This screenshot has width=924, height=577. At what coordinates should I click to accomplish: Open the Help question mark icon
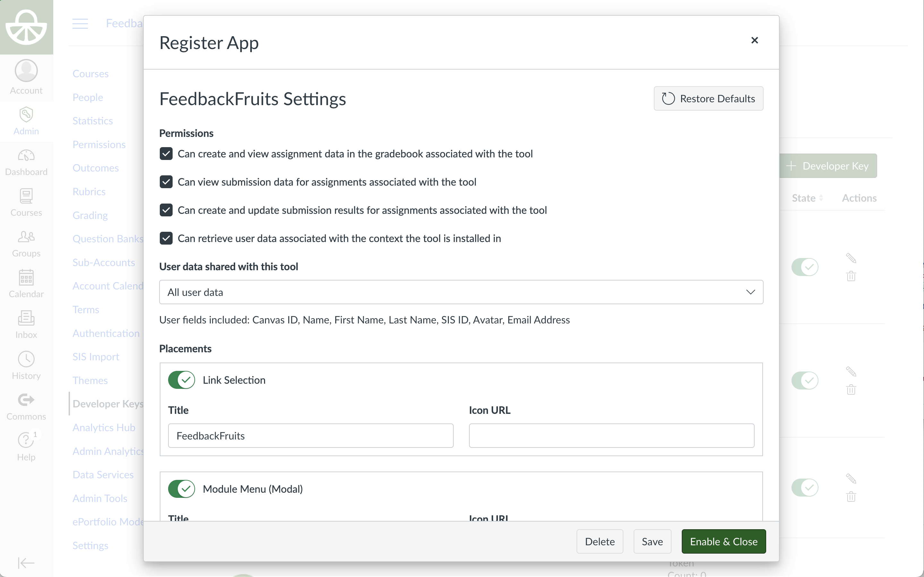coord(26,440)
